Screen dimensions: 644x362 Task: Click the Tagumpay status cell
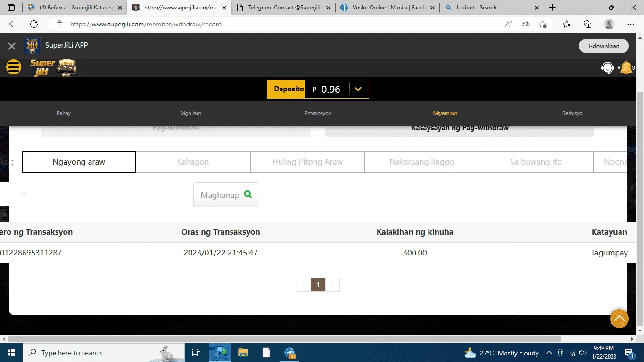pos(609,253)
